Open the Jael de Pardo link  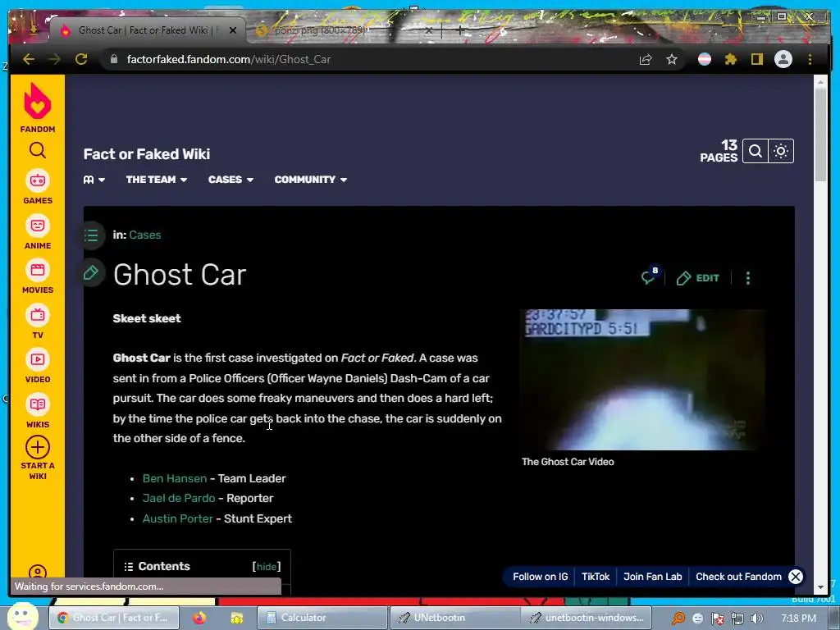[179, 498]
